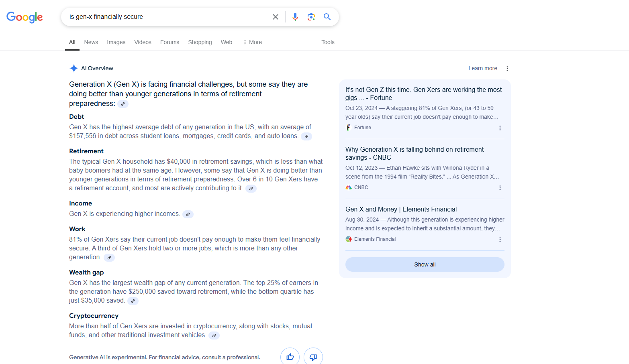Click the 'Oct 23, 2024' Fortune snippet
629x364 pixels.
pyautogui.click(x=422, y=112)
